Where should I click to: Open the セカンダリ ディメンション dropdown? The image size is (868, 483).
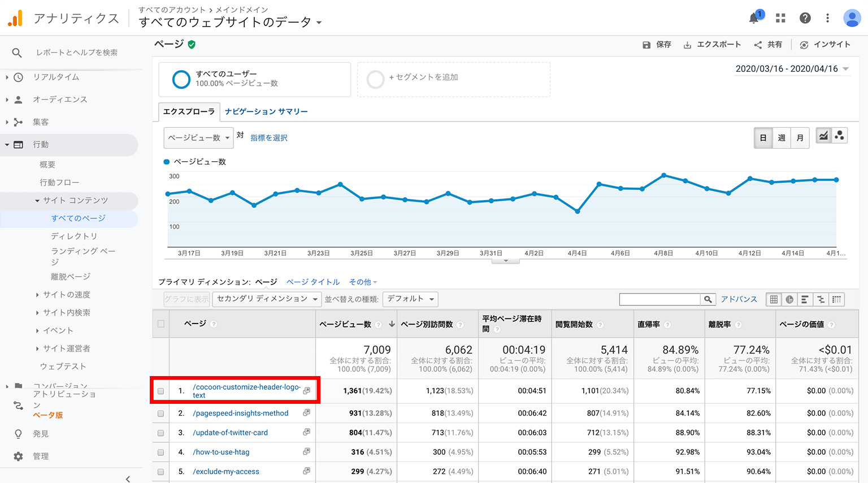click(267, 299)
